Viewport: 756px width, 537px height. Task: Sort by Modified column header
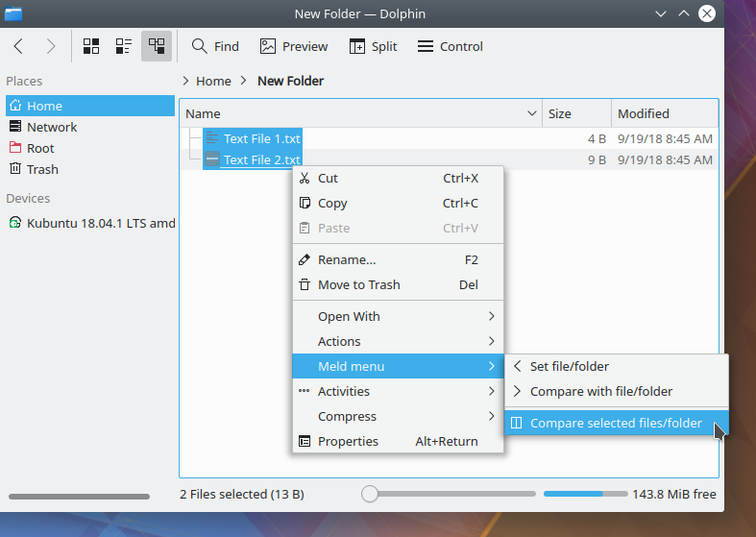tap(665, 113)
